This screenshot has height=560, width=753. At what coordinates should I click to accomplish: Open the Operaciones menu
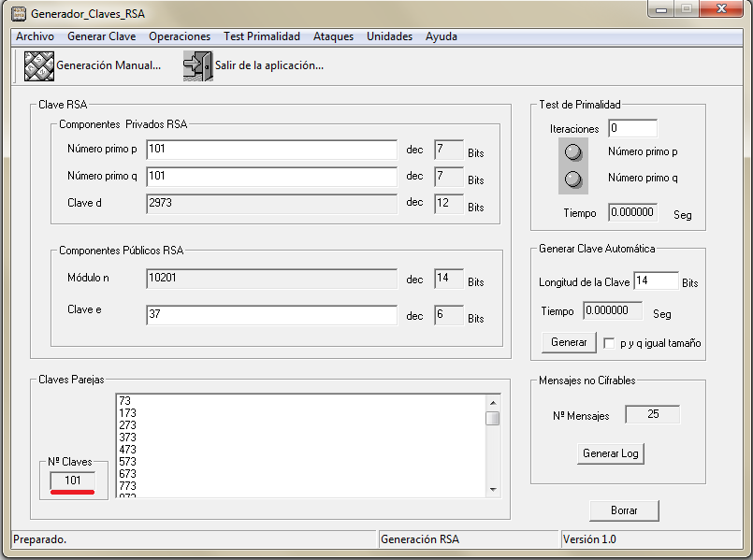(x=180, y=36)
